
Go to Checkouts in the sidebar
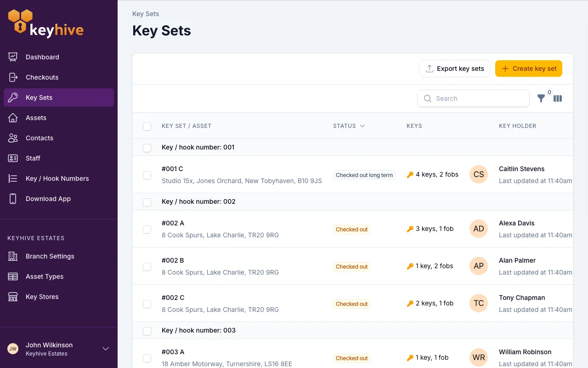tap(59, 77)
